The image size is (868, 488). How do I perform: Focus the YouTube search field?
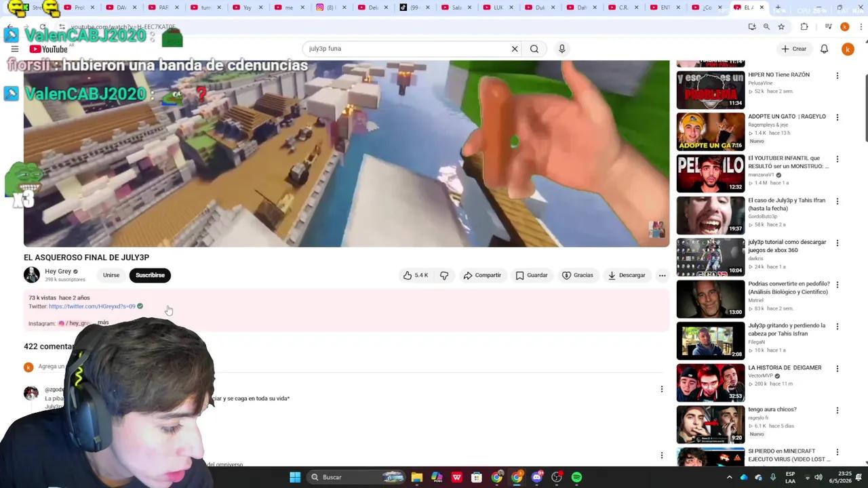click(407, 49)
